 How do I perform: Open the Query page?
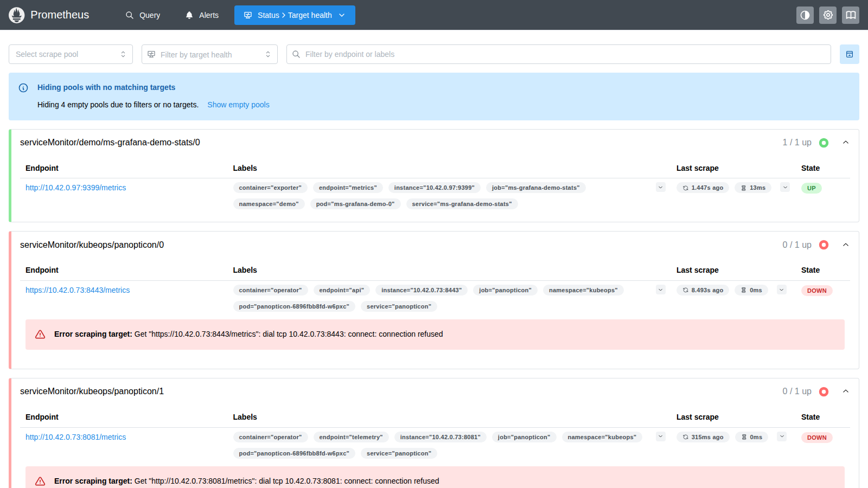tap(143, 15)
